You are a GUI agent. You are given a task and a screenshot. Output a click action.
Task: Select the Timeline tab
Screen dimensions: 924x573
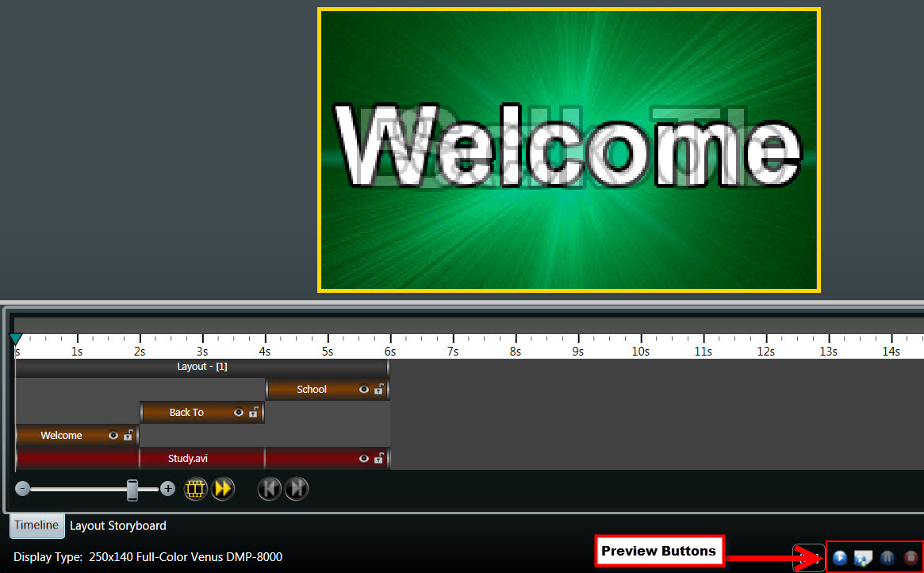coord(36,525)
